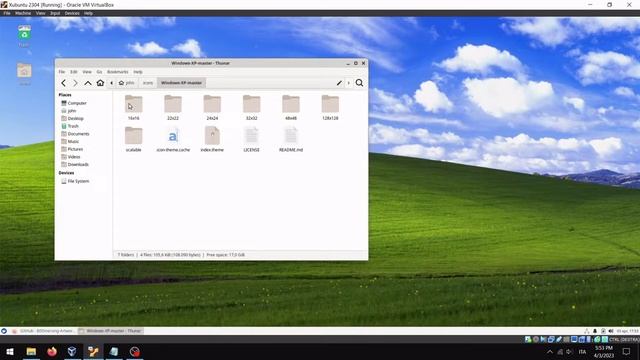Open the Go menu in Thunar
Image resolution: width=640 pixels, height=360 pixels.
click(x=99, y=72)
